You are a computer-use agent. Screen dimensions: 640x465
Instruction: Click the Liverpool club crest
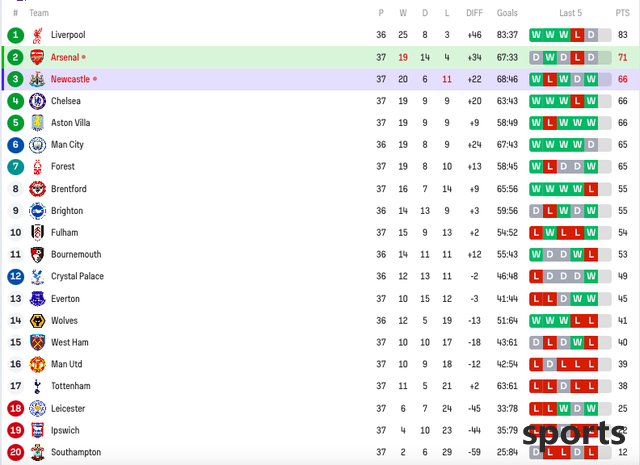37,35
